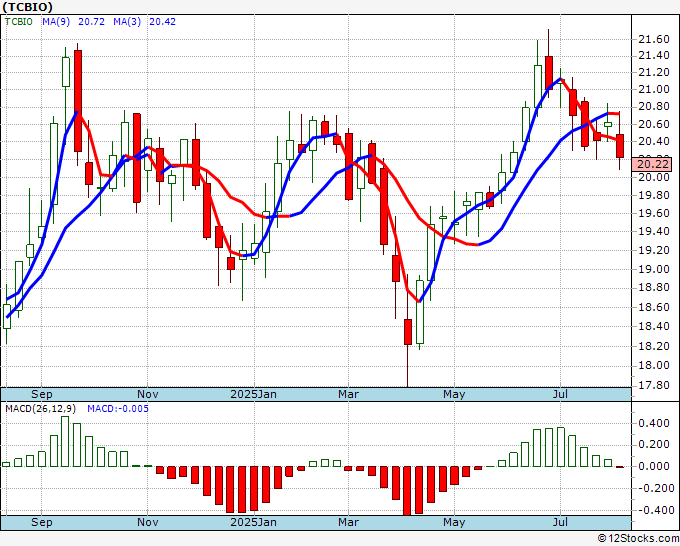Viewport: 680px width, 546px height.
Task: Click Mar on the MACD date axis
Action: pyautogui.click(x=348, y=522)
